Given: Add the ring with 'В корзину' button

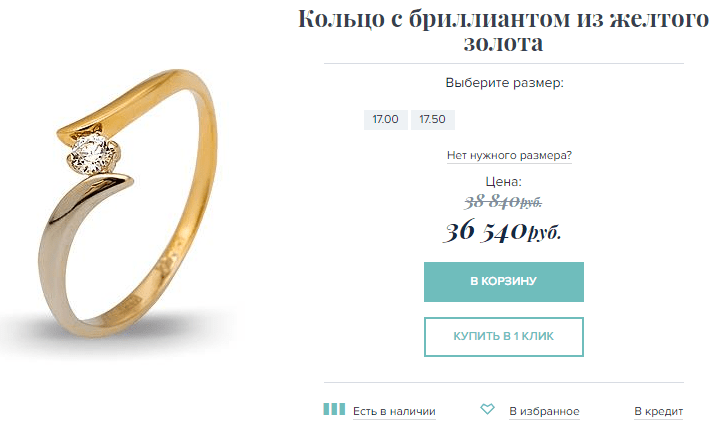Looking at the screenshot, I should [x=504, y=281].
